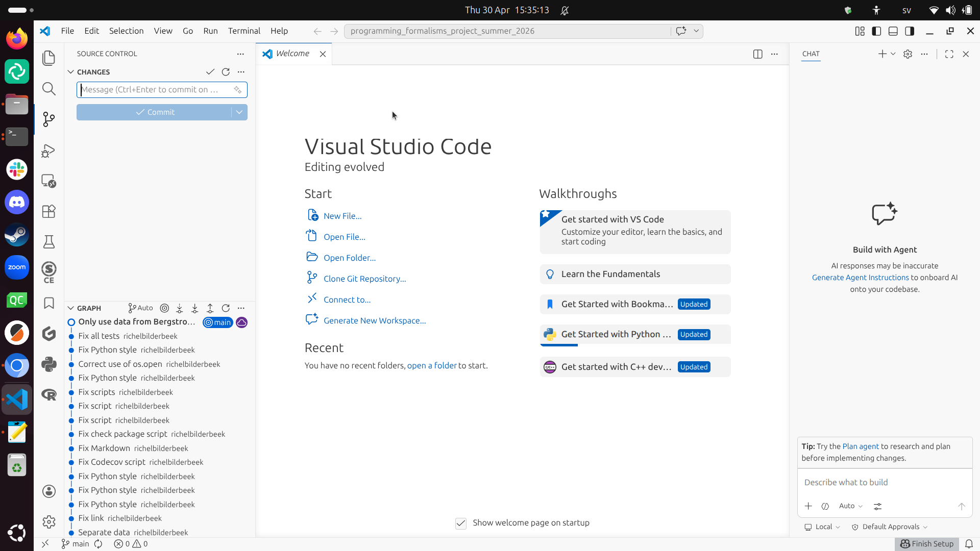The height and width of the screenshot is (551, 980).
Task: Open Get started with VS Code walkthrough
Action: coord(635,232)
